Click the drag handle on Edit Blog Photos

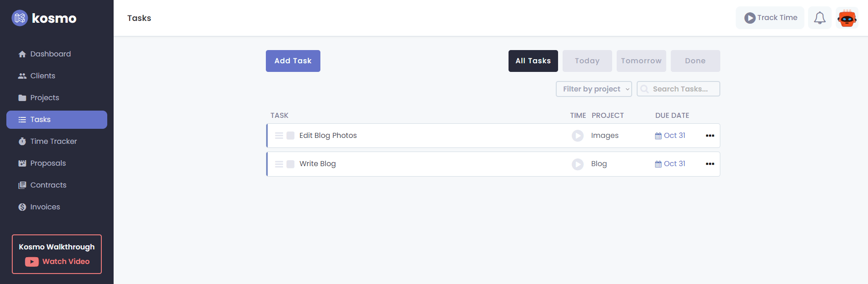coord(279,136)
